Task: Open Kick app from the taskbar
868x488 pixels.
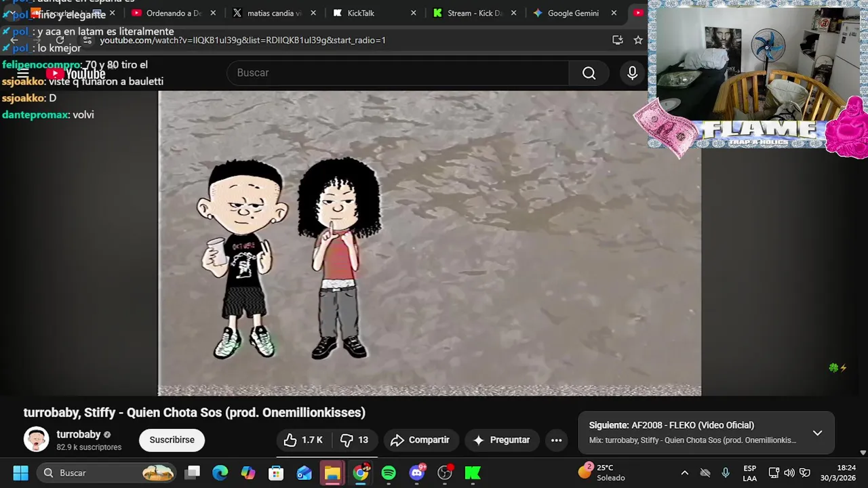Action: tap(473, 472)
